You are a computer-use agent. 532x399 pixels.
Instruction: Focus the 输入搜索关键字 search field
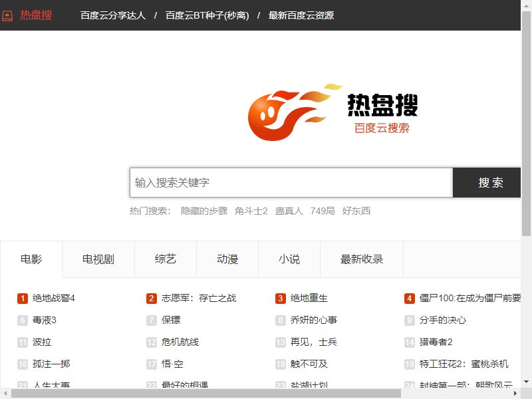(291, 182)
